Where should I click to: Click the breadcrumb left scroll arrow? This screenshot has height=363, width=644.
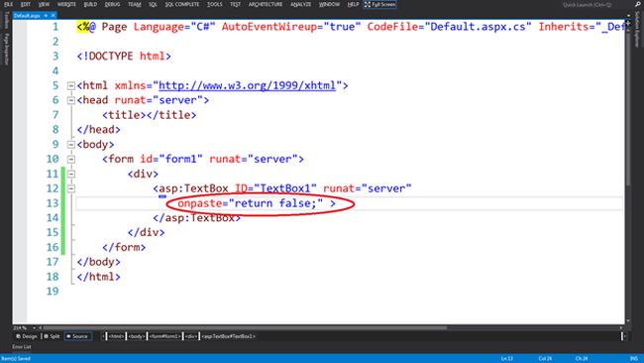tap(103, 336)
